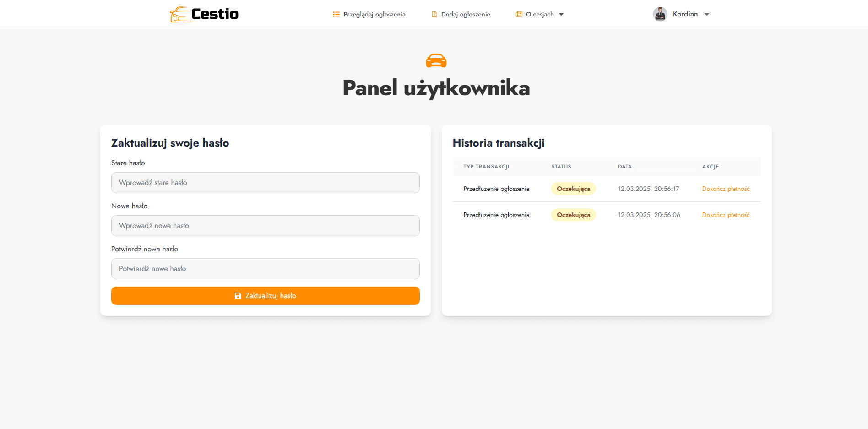Click the book icon beside O cesjach
Screen dimensions: 868x429
click(519, 14)
